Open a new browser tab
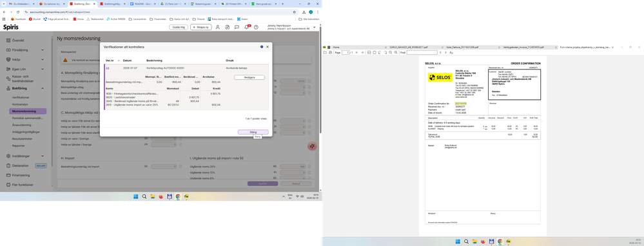 click(x=282, y=4)
